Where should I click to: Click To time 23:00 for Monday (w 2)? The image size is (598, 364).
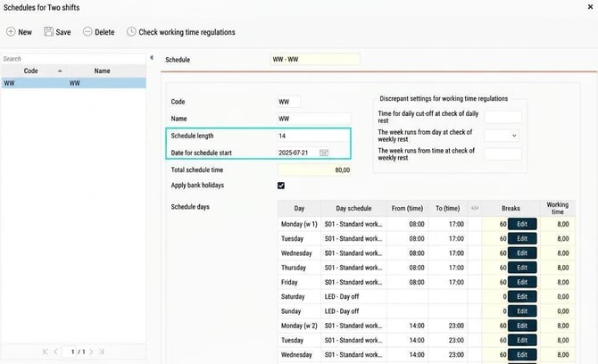(448, 326)
